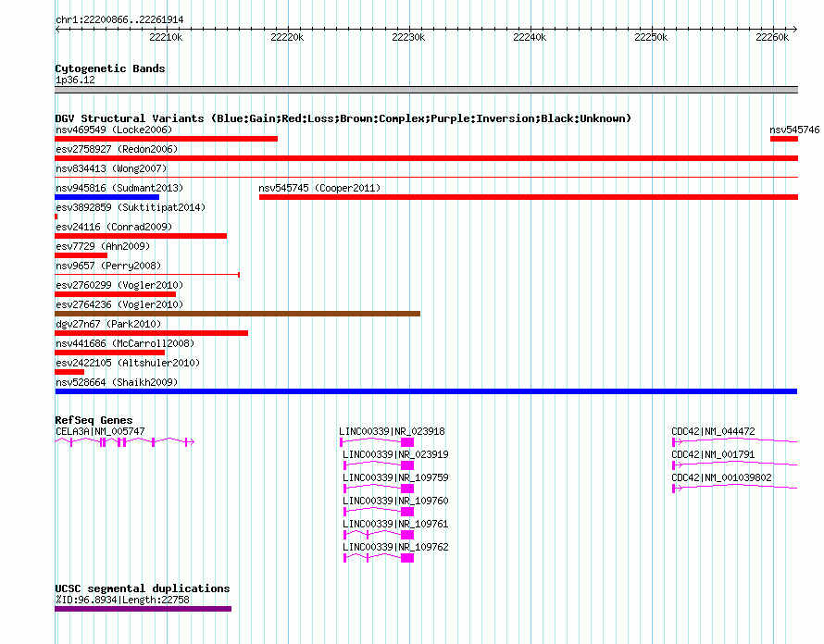Select the %ID:96.8934|Length:22758 label

(x=122, y=600)
